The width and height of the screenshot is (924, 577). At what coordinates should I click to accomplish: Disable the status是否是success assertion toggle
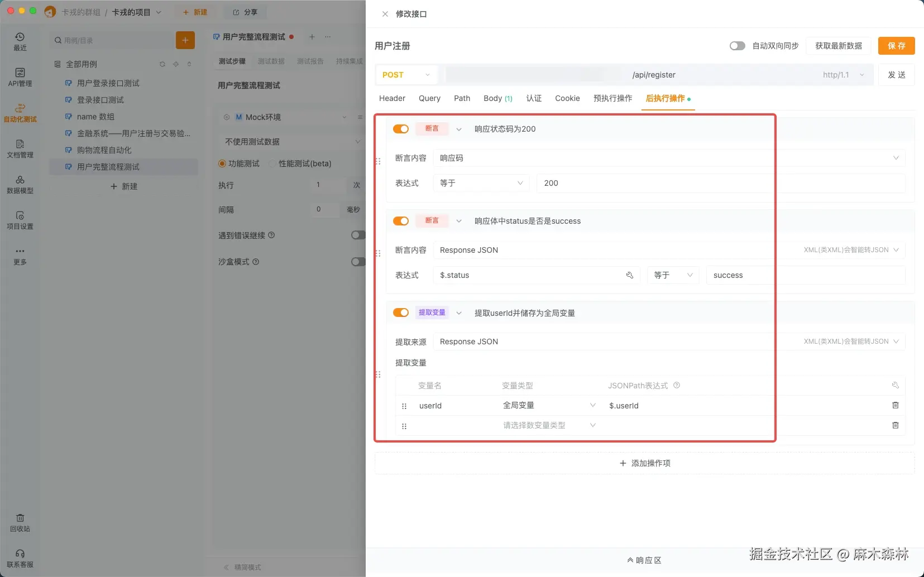click(x=401, y=221)
